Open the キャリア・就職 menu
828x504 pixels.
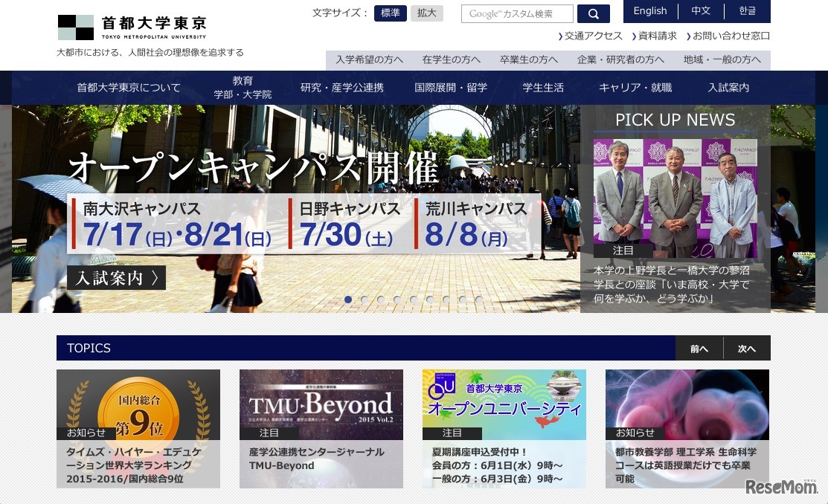click(x=635, y=88)
